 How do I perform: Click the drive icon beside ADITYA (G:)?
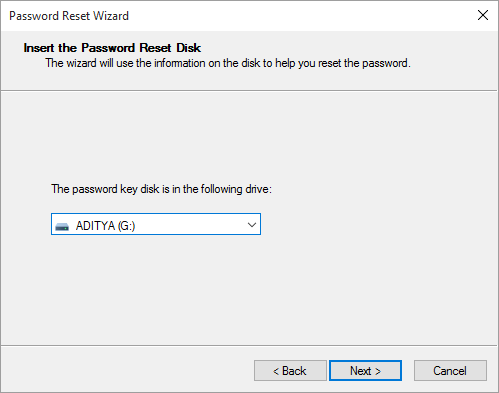click(x=62, y=226)
